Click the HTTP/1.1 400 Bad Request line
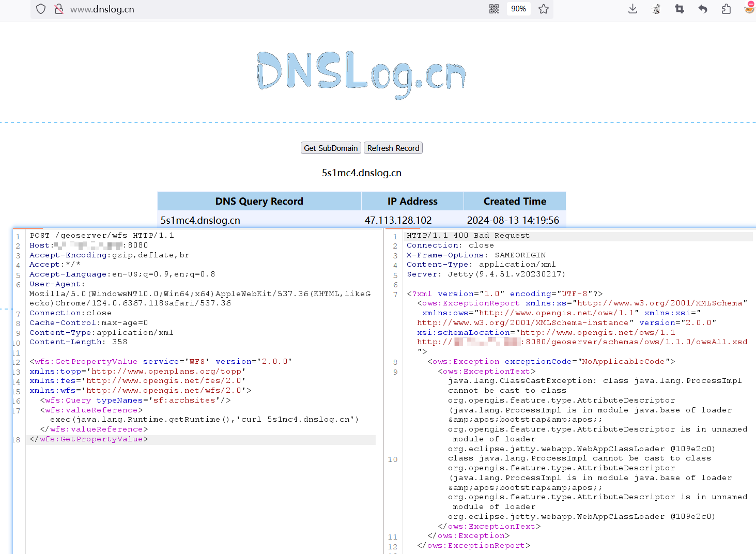 click(468, 236)
